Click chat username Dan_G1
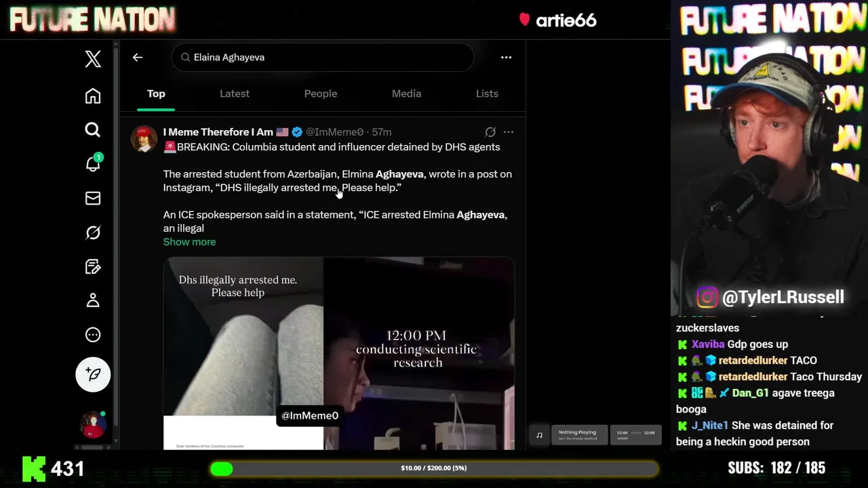 pos(750,393)
